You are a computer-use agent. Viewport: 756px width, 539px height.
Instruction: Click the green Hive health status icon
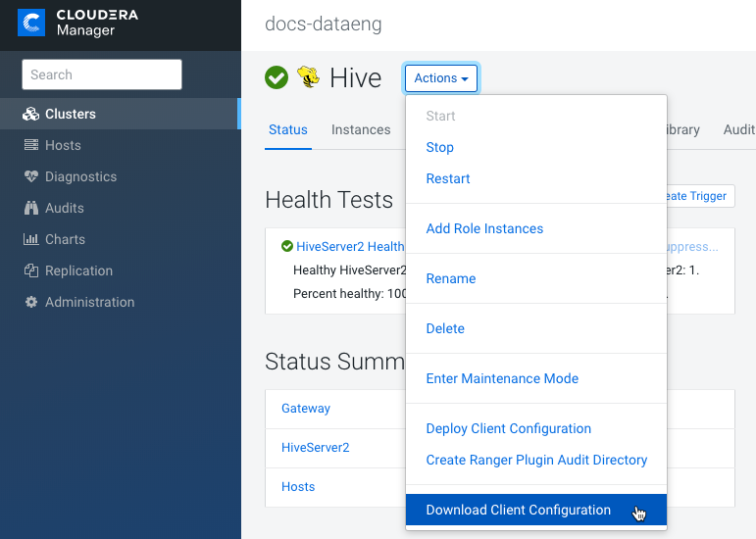coord(277,78)
